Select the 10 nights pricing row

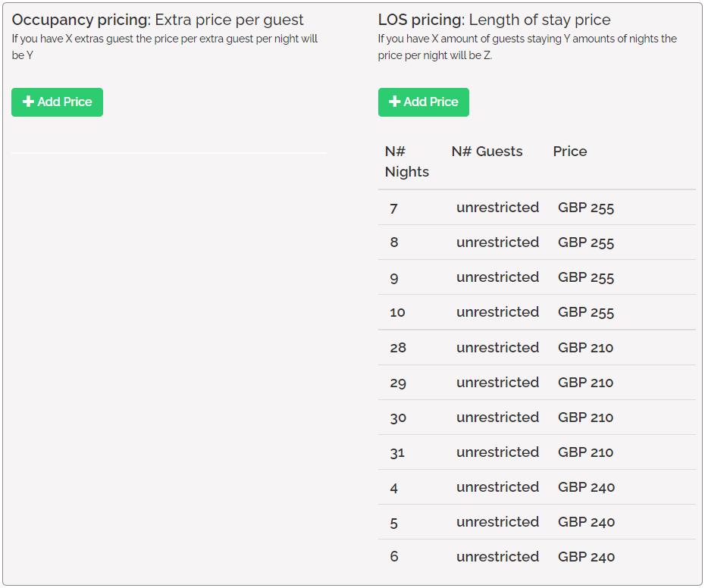click(536, 312)
